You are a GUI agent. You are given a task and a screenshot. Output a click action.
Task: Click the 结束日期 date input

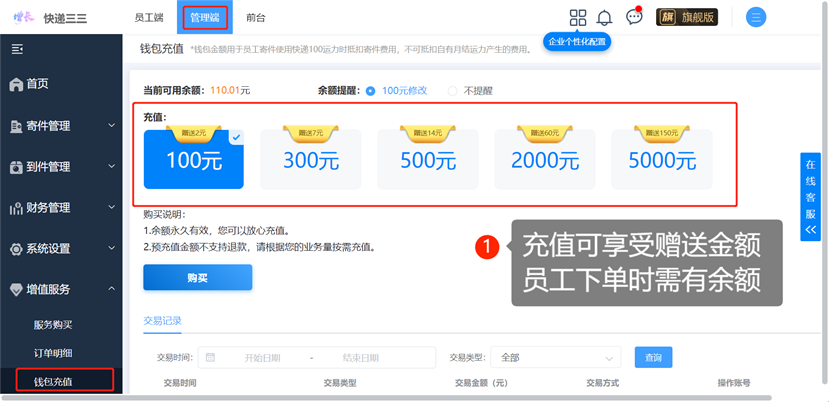[x=361, y=358]
